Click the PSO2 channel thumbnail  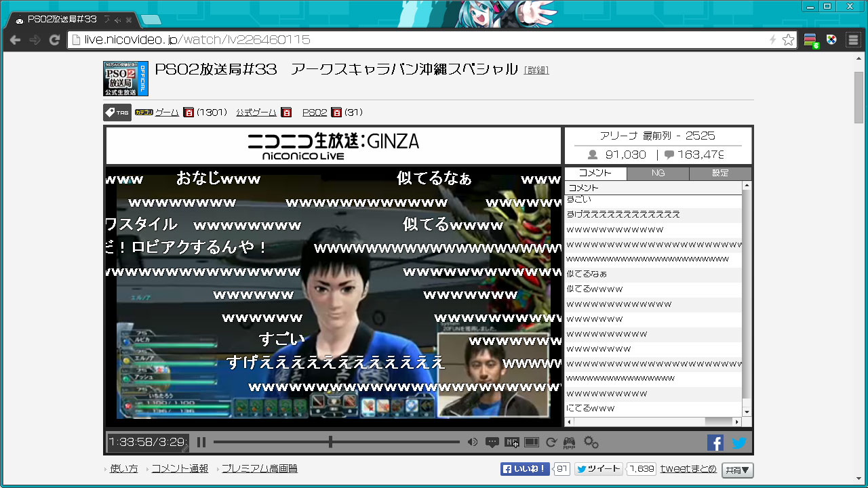[x=125, y=79]
